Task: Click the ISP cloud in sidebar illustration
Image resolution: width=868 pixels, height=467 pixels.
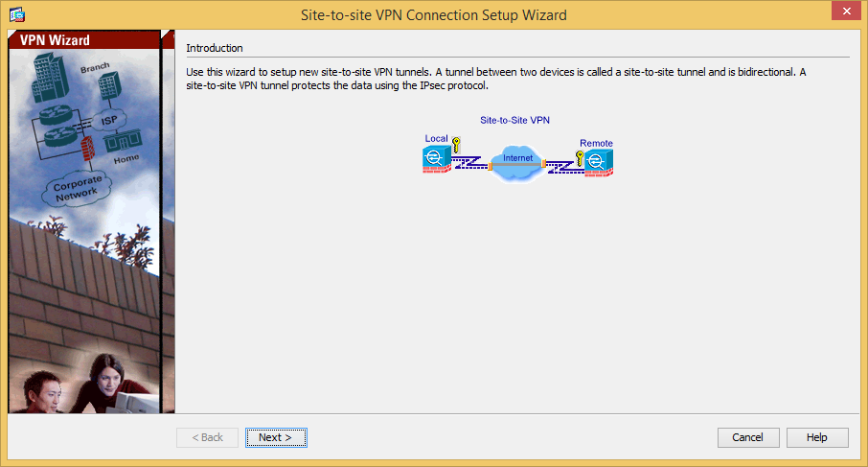Action: tap(108, 120)
